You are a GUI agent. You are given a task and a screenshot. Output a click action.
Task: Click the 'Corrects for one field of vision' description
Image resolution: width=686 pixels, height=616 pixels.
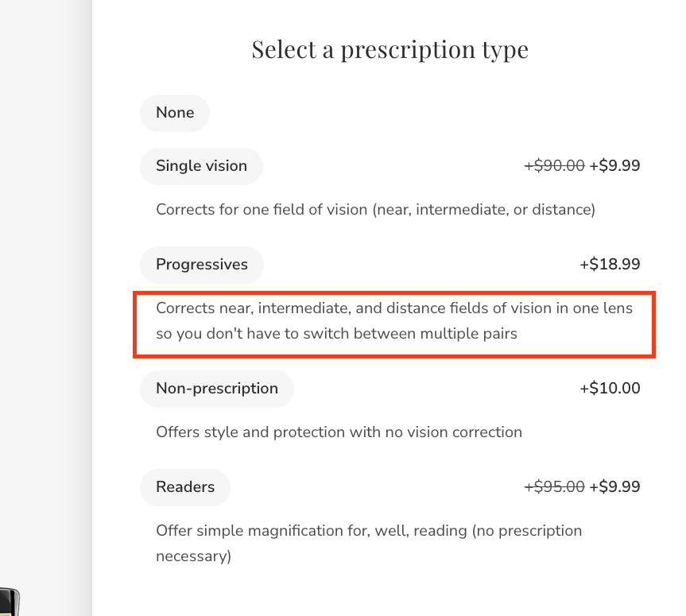click(375, 210)
